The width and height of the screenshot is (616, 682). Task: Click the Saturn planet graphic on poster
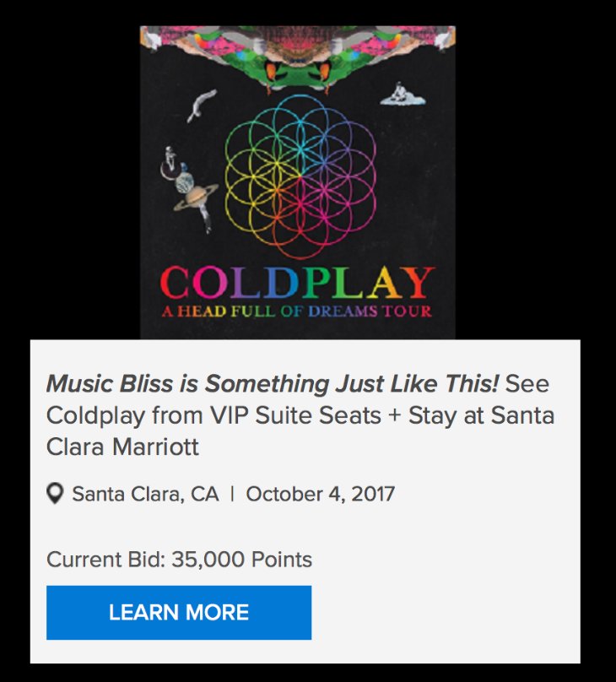point(196,197)
